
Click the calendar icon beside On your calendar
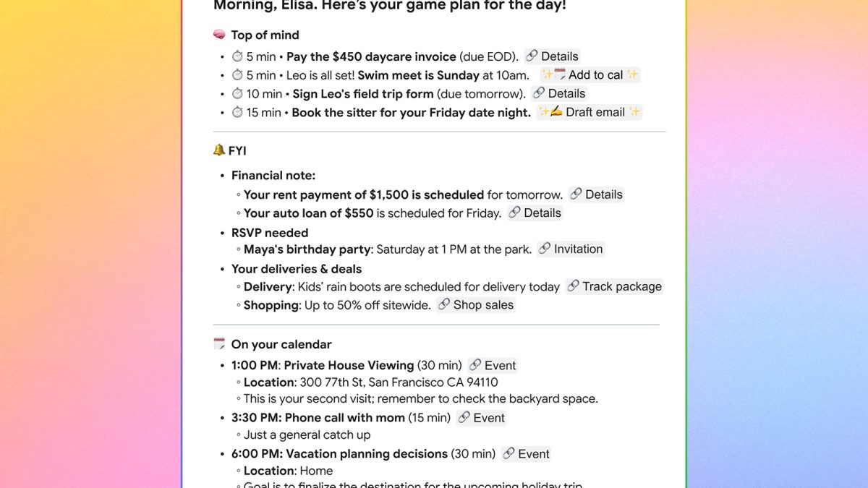[220, 344]
